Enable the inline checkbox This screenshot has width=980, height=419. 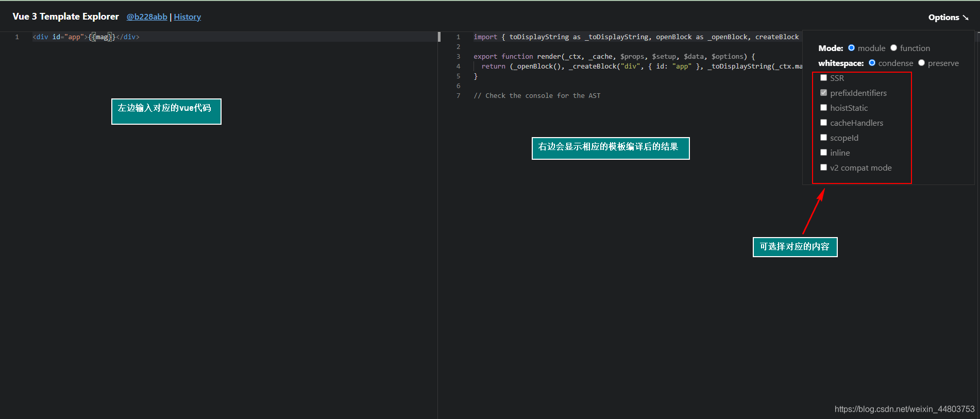[x=823, y=153]
